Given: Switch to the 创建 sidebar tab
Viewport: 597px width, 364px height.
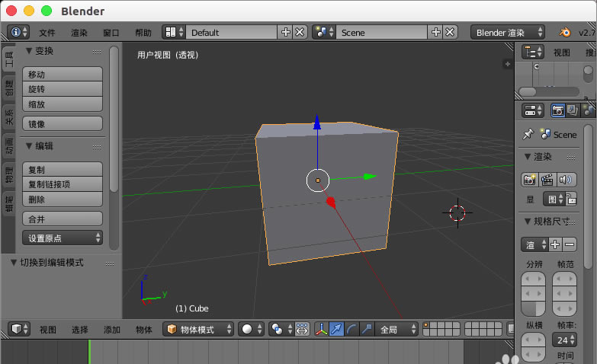Looking at the screenshot, I should [x=9, y=88].
